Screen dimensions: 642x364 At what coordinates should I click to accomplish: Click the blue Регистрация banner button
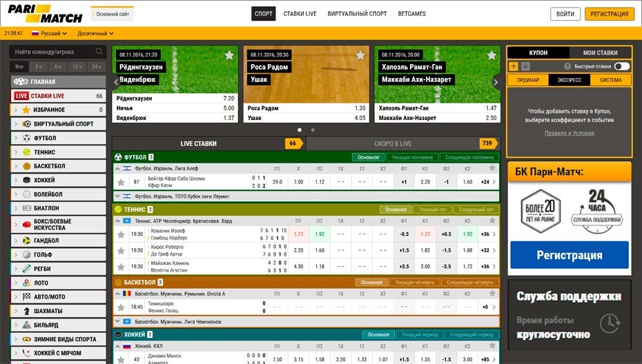[569, 255]
